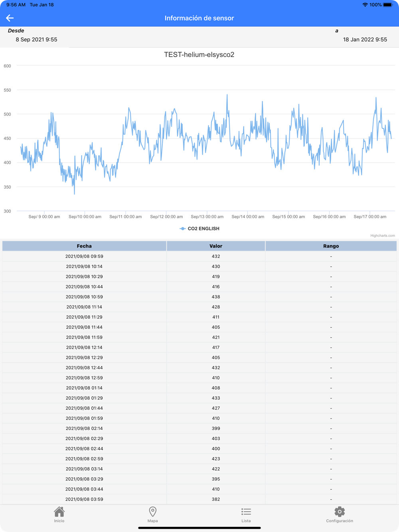
Task: Open the Configuración gear tab
Action: point(340,514)
